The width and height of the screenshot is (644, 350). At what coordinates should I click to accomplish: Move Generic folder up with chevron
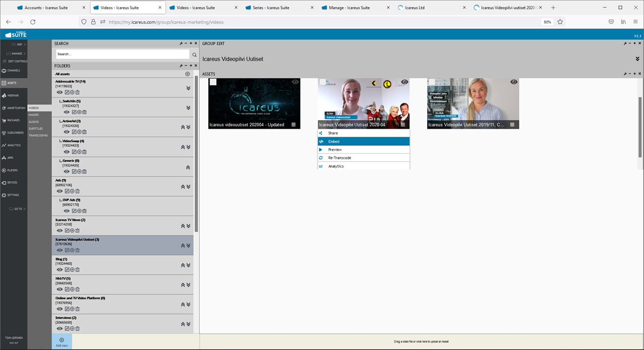point(188,167)
